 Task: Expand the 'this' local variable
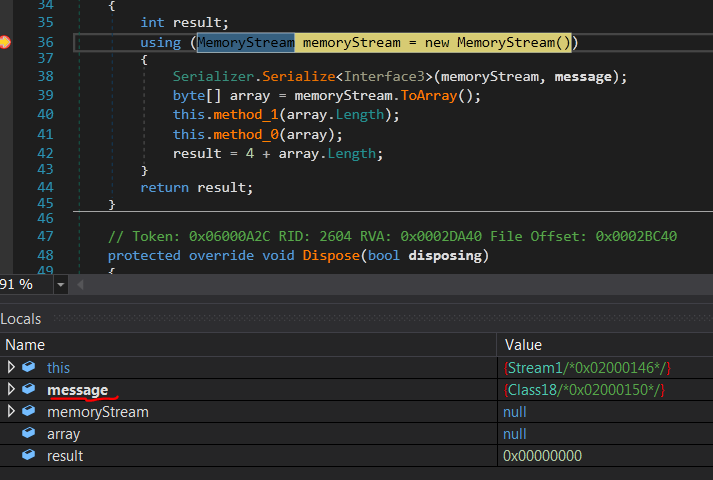click(x=10, y=367)
